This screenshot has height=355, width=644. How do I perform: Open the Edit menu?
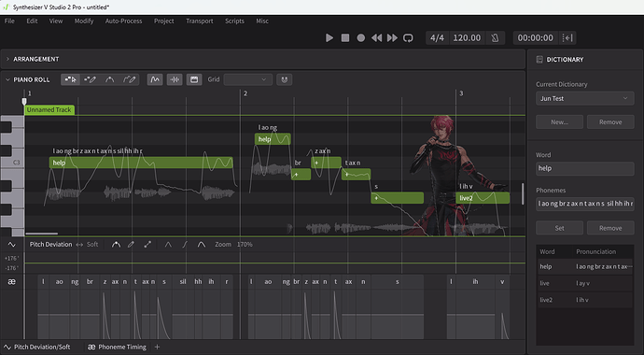coord(32,21)
